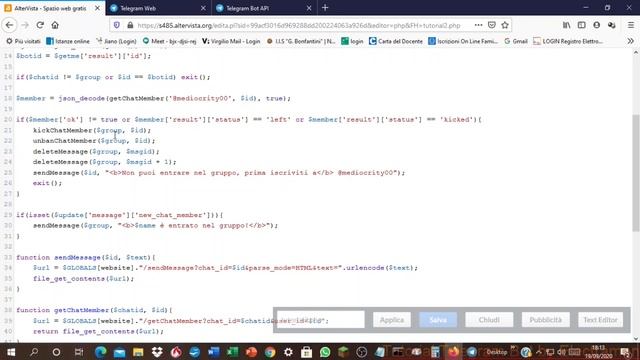Image resolution: width=640 pixels, height=360 pixels.
Task: Toggle the sidebar view icon
Action: pos(582,25)
